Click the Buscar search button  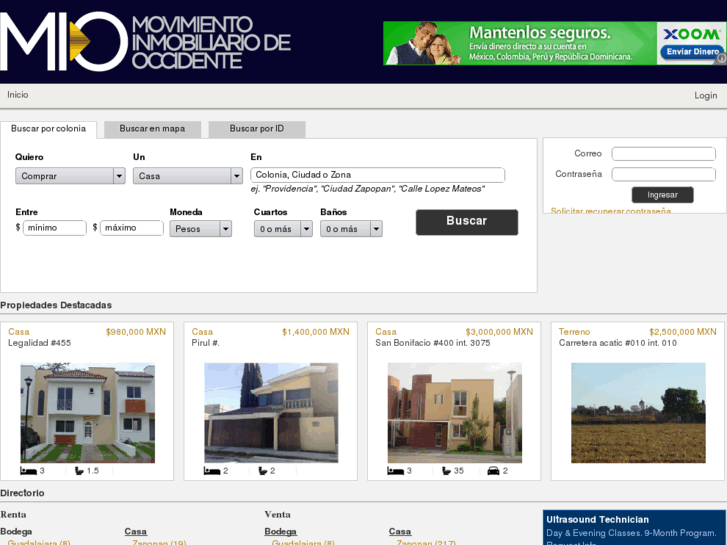coord(467,222)
